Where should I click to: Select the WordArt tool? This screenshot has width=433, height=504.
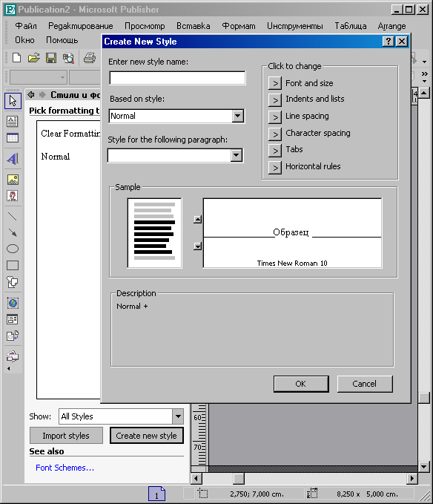click(13, 158)
